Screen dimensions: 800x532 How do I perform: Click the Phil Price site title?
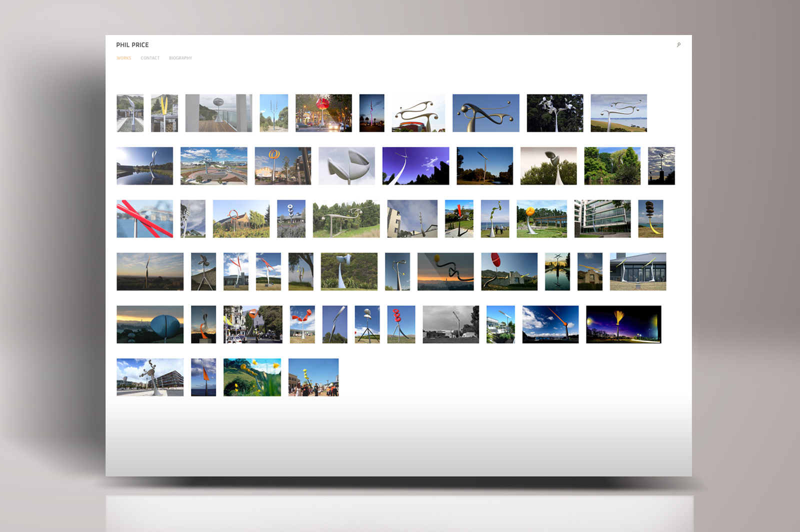pos(132,45)
